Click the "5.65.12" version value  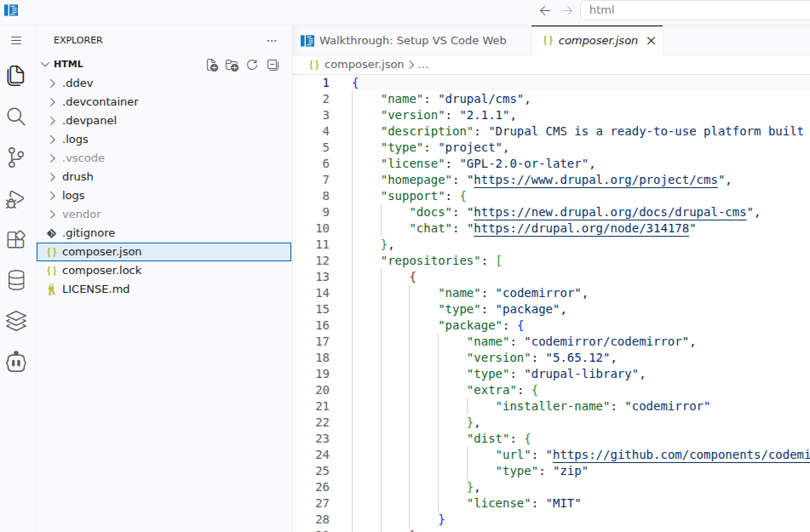click(577, 358)
